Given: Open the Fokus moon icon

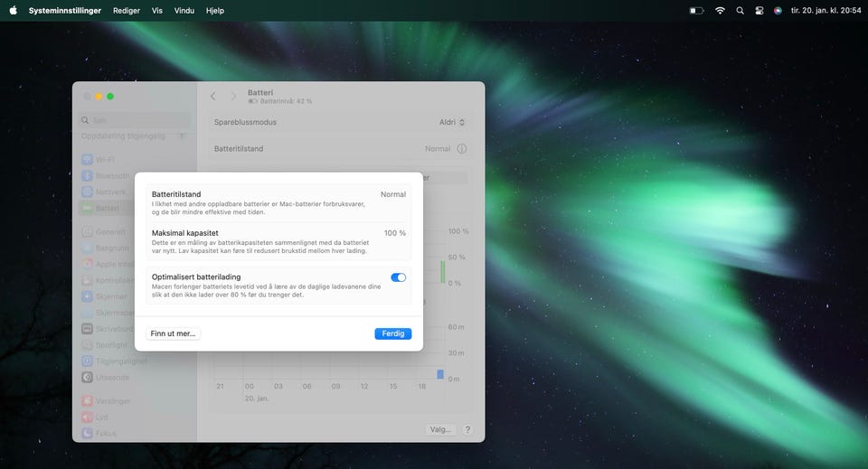Looking at the screenshot, I should point(87,433).
